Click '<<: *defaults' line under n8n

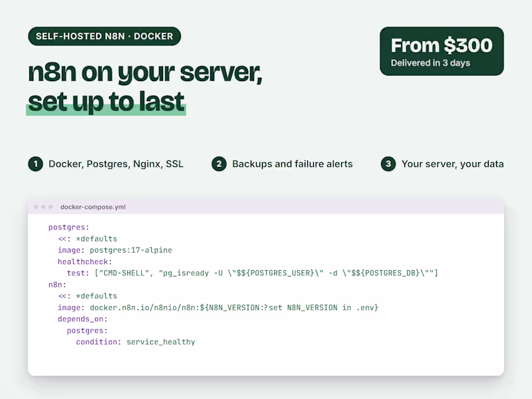88,296
